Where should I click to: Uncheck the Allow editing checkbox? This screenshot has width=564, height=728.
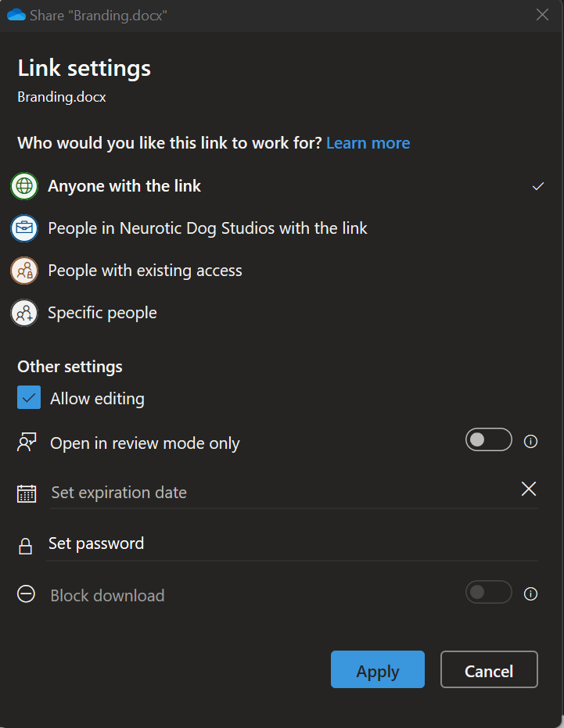click(x=28, y=397)
